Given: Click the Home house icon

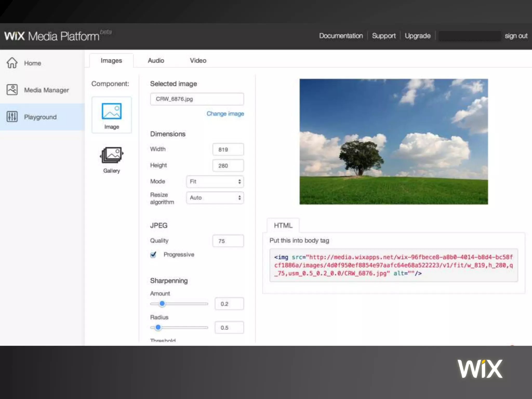Looking at the screenshot, I should tap(12, 63).
